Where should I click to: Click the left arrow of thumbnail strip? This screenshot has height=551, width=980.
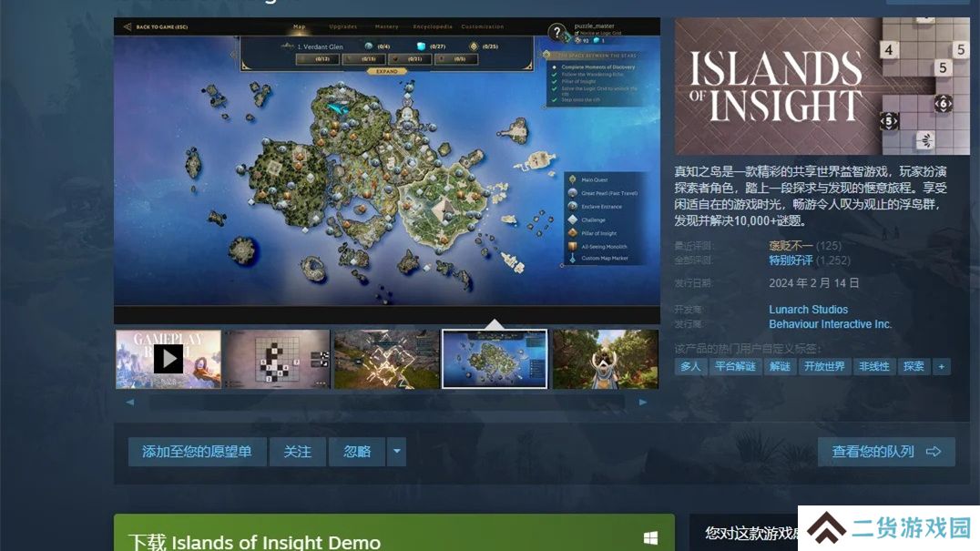(130, 403)
